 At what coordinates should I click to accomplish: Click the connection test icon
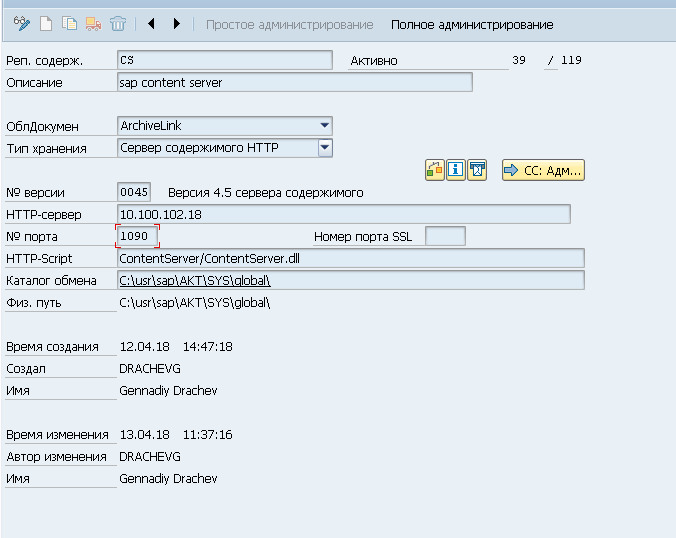tap(435, 170)
